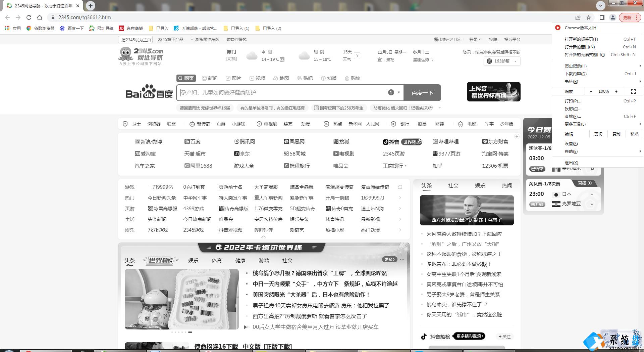
Task: Open the 百度一下 bookmark
Action: click(72, 28)
